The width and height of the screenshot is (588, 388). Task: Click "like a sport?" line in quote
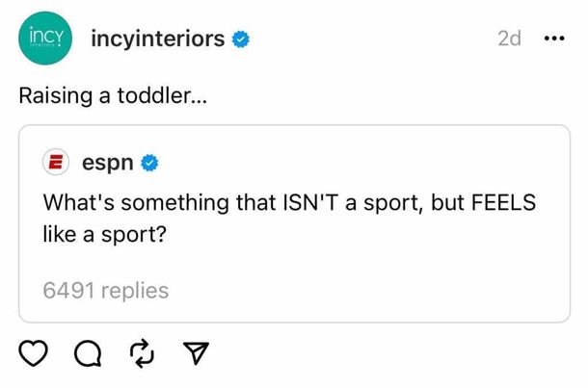(104, 233)
